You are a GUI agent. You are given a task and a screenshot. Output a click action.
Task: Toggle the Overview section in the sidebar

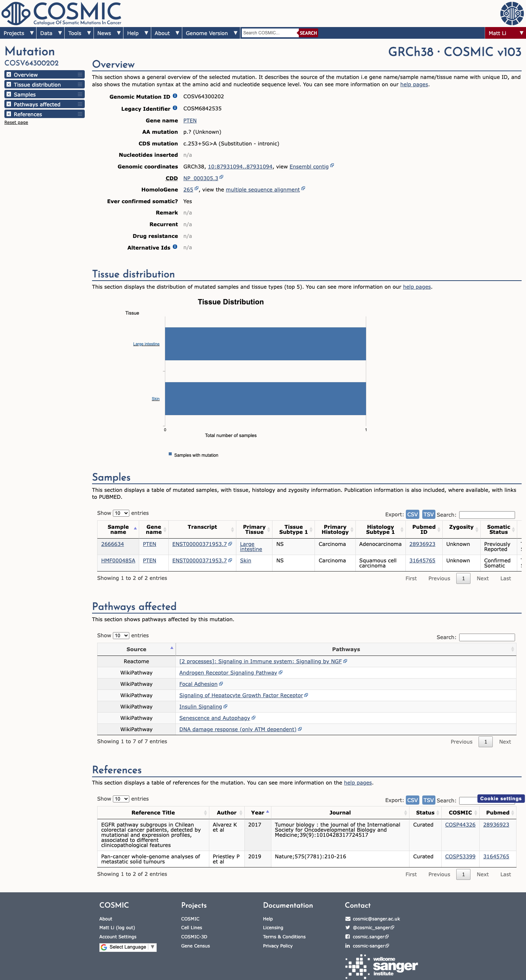9,75
